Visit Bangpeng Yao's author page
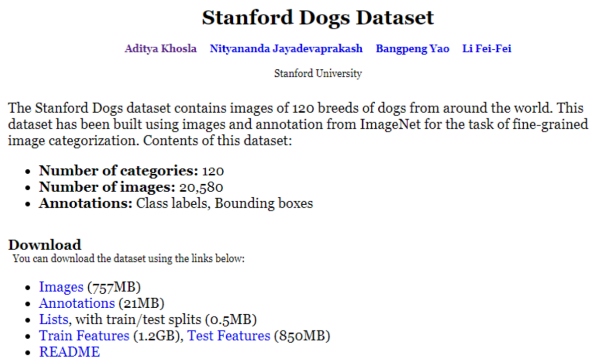Viewport: 598px width, 364px height. (x=413, y=49)
